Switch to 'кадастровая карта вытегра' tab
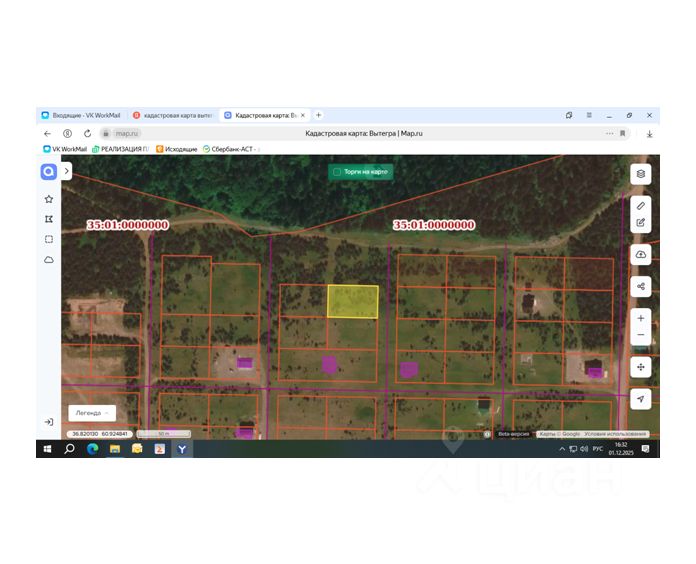696x564 pixels. [173, 115]
